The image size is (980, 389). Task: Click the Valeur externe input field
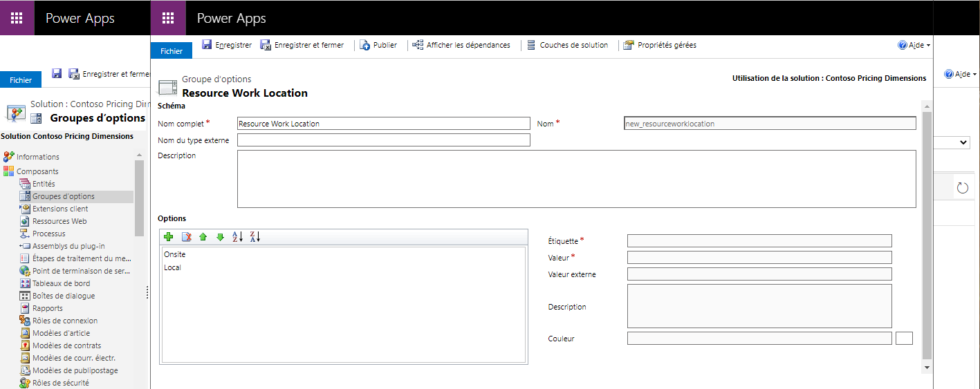[759, 274]
